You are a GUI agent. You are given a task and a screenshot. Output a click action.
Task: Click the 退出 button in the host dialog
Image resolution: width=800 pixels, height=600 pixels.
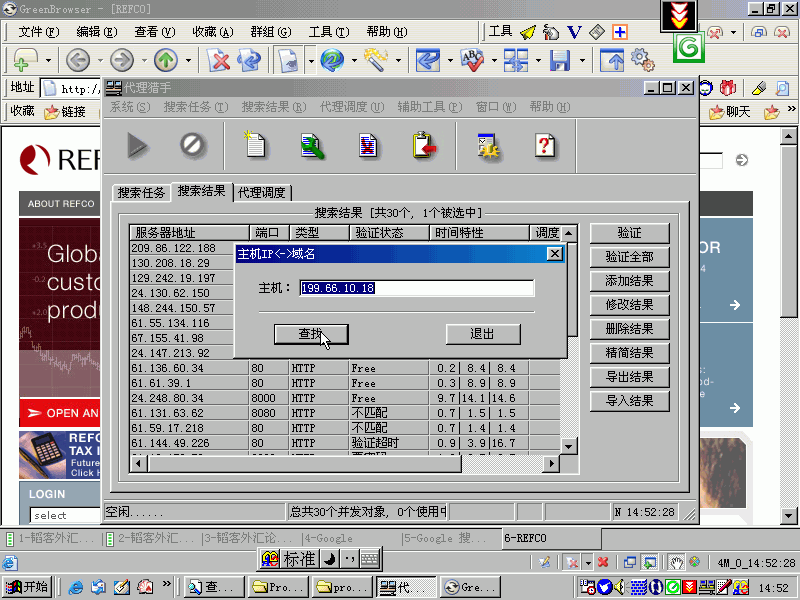coord(483,334)
